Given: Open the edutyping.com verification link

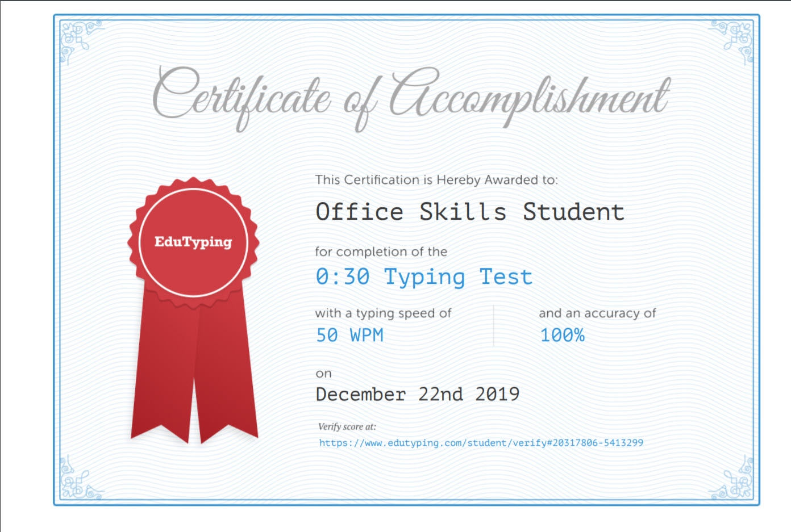Looking at the screenshot, I should tap(481, 443).
